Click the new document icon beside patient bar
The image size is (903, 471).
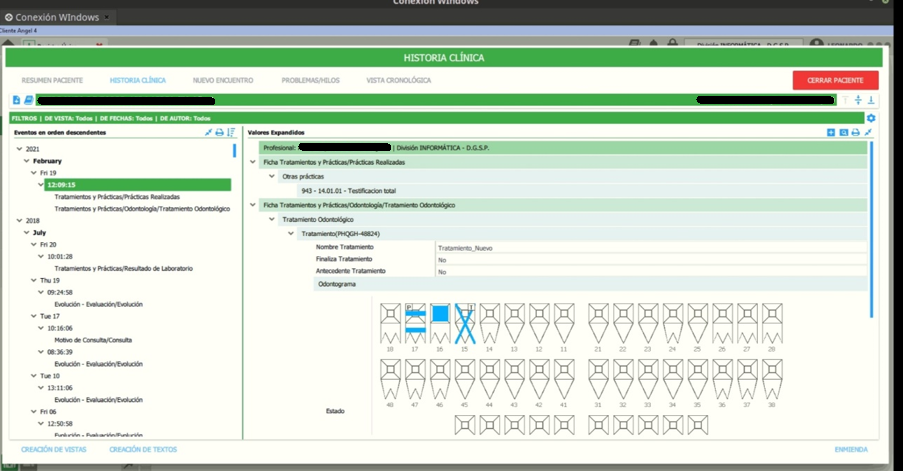pyautogui.click(x=16, y=100)
